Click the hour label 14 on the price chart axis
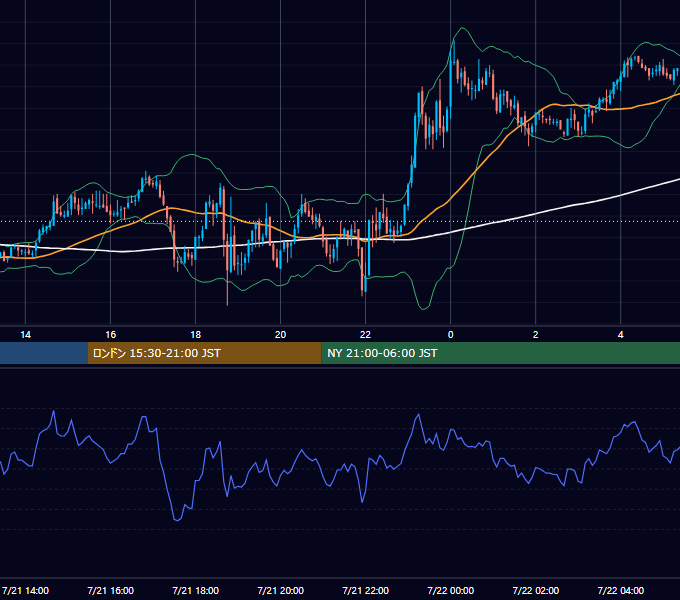This screenshot has height=600, width=680. pyautogui.click(x=26, y=335)
